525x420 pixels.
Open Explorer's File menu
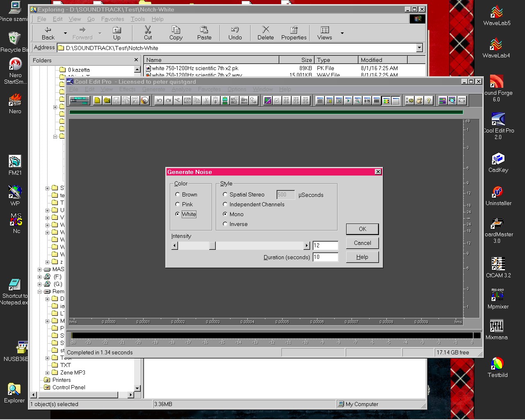tap(42, 19)
